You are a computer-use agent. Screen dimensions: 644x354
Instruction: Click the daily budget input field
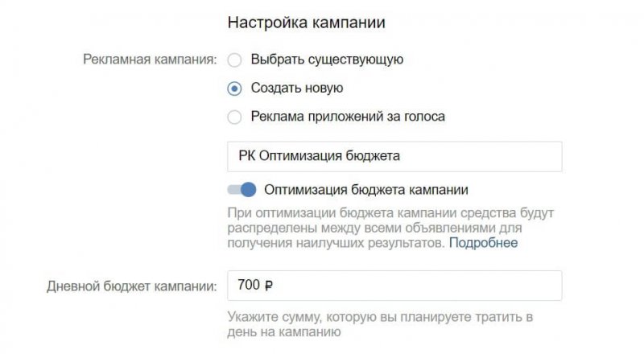click(x=394, y=286)
